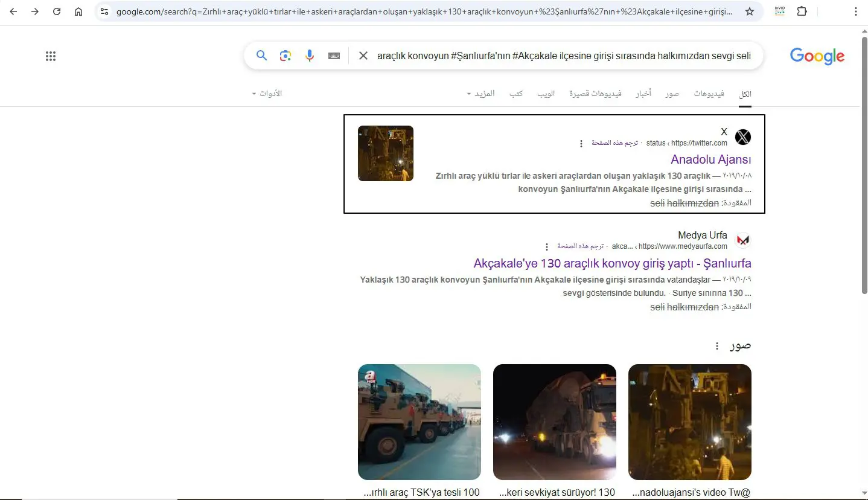Open Akçakale'ye 130 araçlık konvoy result
The height and width of the screenshot is (500, 868).
pyautogui.click(x=613, y=263)
